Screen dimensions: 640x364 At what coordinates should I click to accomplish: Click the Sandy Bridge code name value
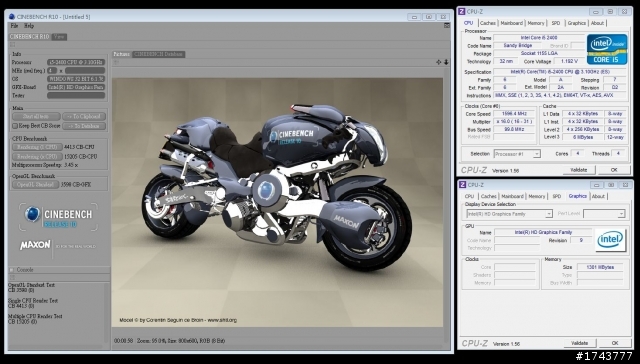click(x=517, y=46)
